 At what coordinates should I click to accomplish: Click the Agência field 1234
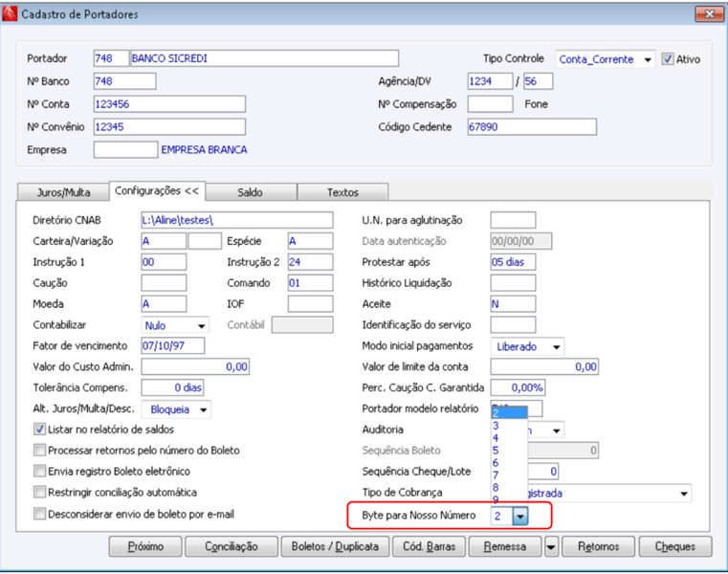[490, 81]
